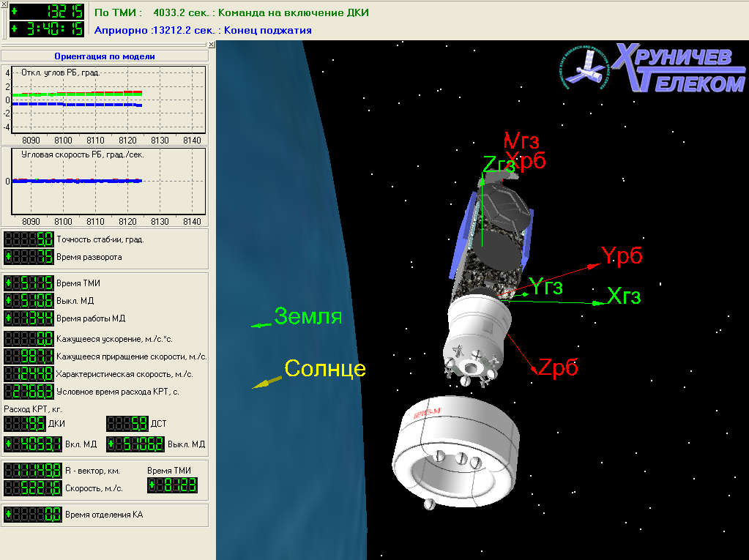Click the По ТМИ command status line

coord(231,13)
